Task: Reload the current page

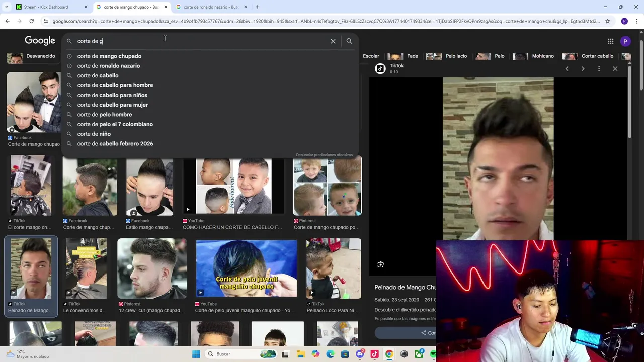Action: 31,21
